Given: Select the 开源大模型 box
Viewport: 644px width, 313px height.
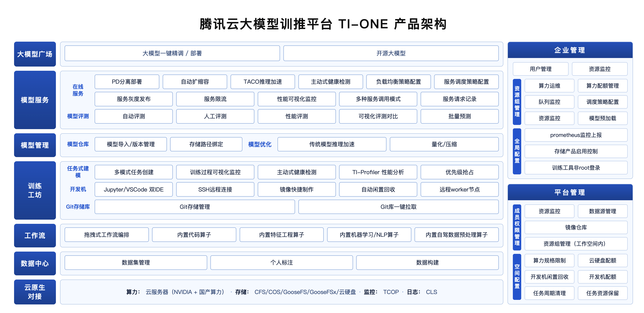Looking at the screenshot, I should 391,53.
